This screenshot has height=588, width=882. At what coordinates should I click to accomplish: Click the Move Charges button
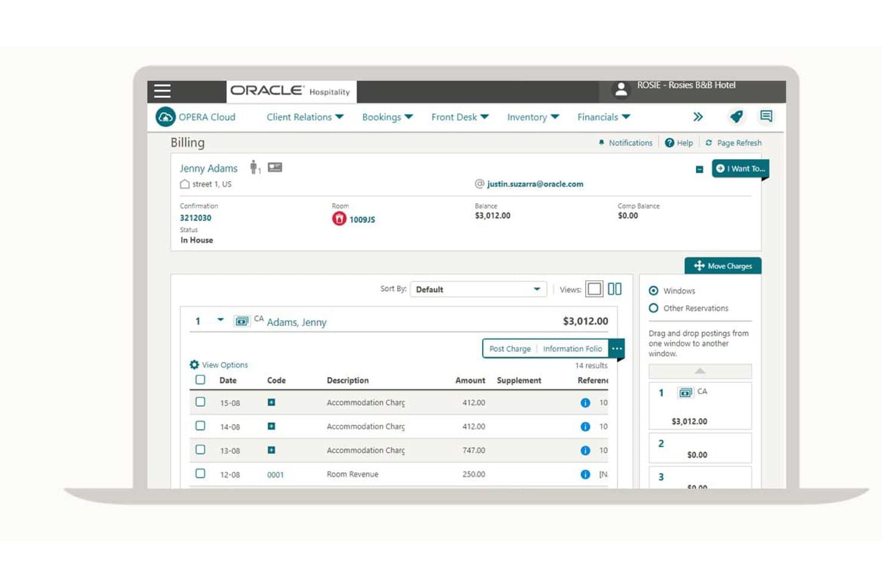(723, 266)
